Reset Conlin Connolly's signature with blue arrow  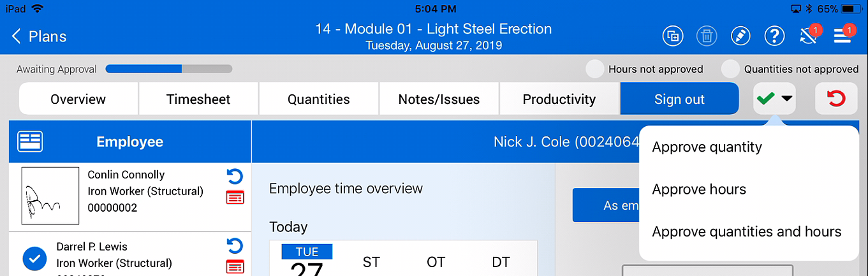click(235, 177)
